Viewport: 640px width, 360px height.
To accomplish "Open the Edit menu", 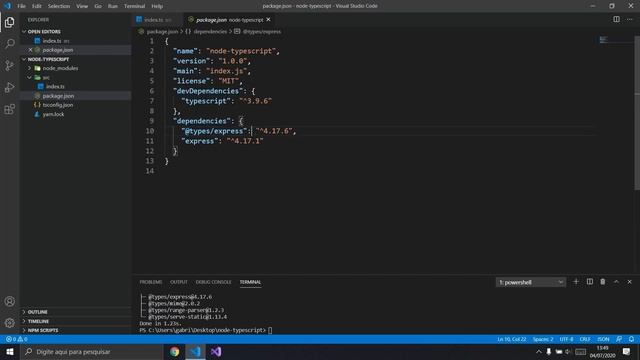I will pos(37,6).
